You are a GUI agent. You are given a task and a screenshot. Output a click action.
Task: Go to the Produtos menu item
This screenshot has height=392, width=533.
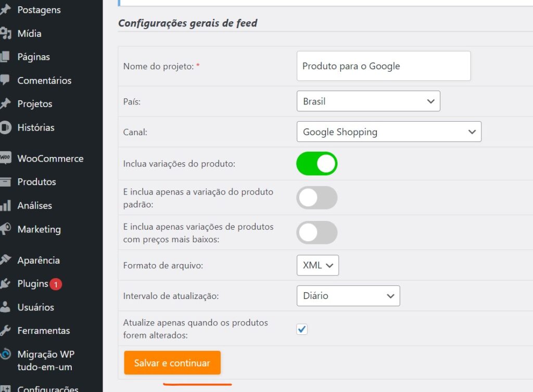[x=36, y=182]
